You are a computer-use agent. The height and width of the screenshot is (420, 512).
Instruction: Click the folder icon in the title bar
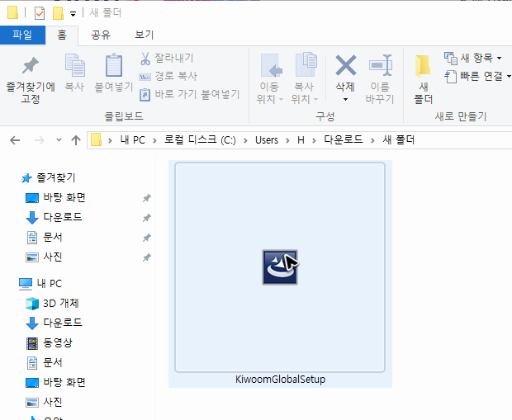(x=12, y=12)
